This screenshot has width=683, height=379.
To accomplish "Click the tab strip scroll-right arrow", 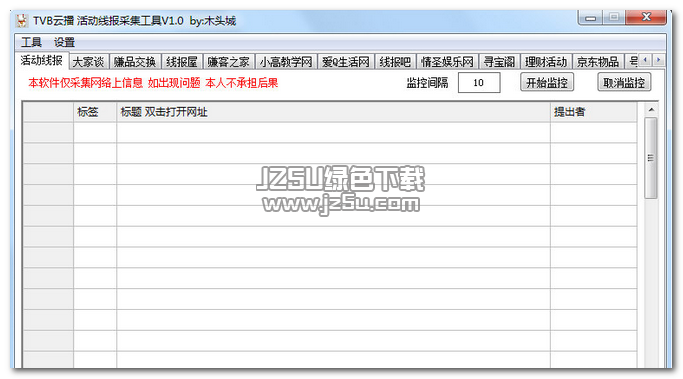I will [658, 60].
